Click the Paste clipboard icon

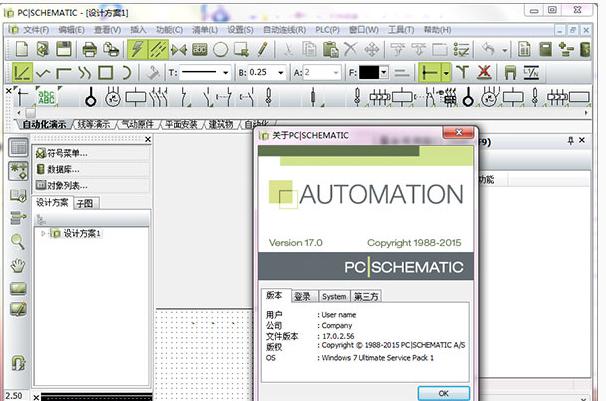coord(330,49)
